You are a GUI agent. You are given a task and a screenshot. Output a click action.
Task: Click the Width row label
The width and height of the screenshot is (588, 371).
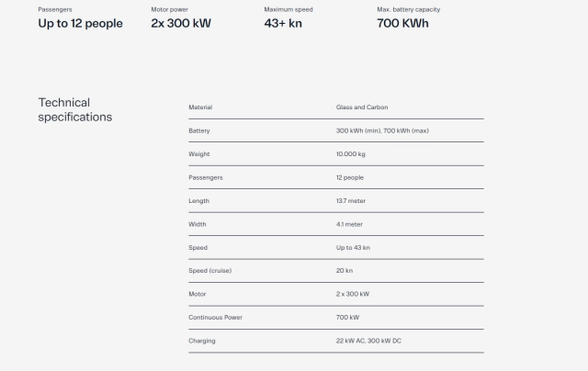click(x=198, y=224)
